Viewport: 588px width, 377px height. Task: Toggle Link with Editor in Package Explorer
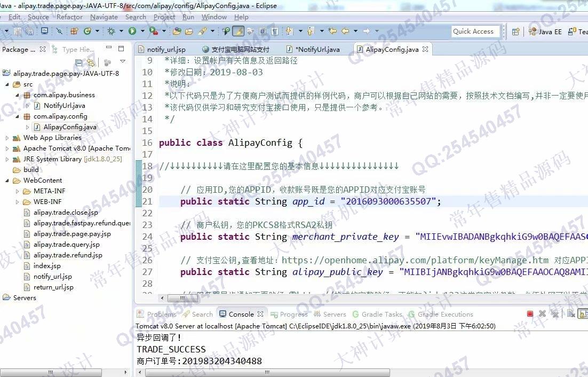click(x=90, y=62)
